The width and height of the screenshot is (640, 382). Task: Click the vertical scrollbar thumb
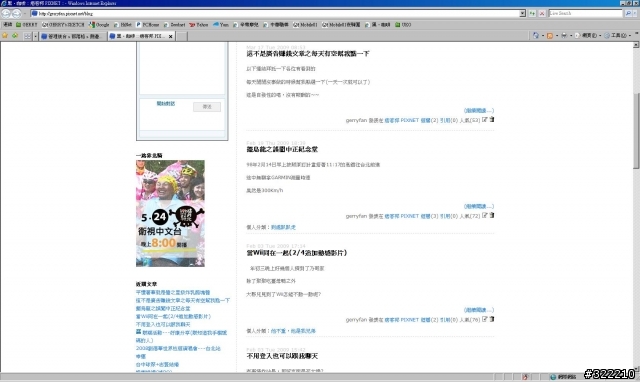click(636, 131)
